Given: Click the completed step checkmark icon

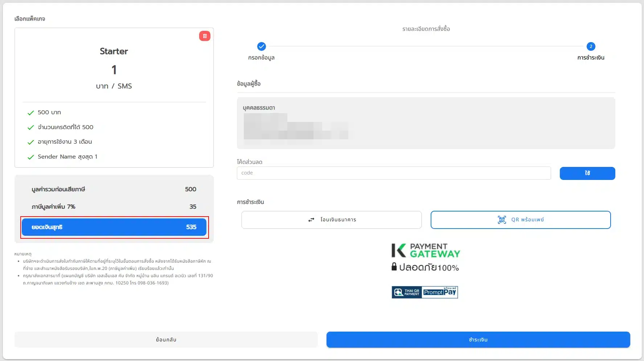Looking at the screenshot, I should [x=261, y=46].
